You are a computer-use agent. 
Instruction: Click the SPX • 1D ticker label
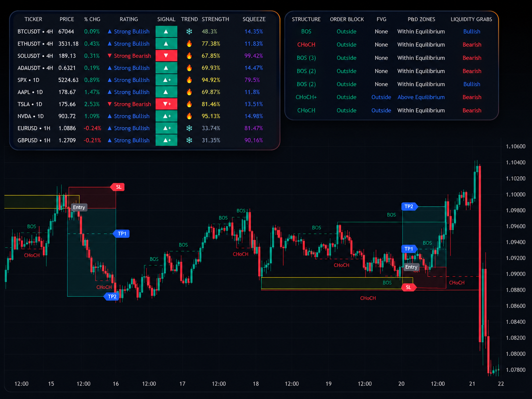click(28, 80)
